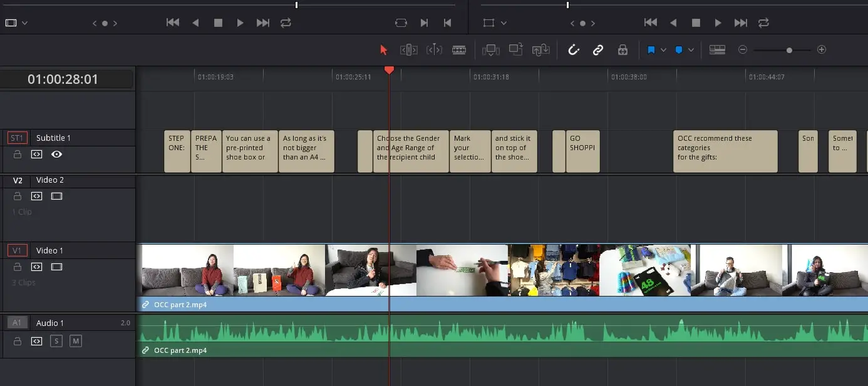
Task: Go to first frame in right viewer
Action: pyautogui.click(x=651, y=23)
